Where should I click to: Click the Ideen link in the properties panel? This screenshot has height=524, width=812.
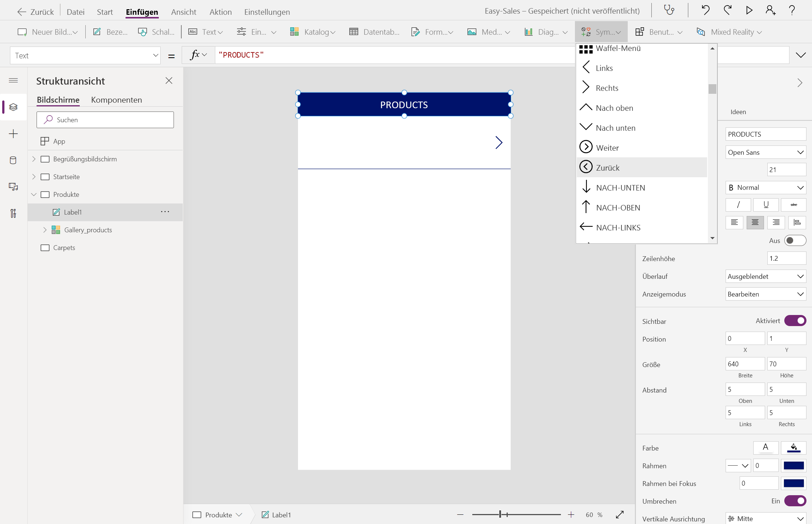pyautogui.click(x=738, y=112)
